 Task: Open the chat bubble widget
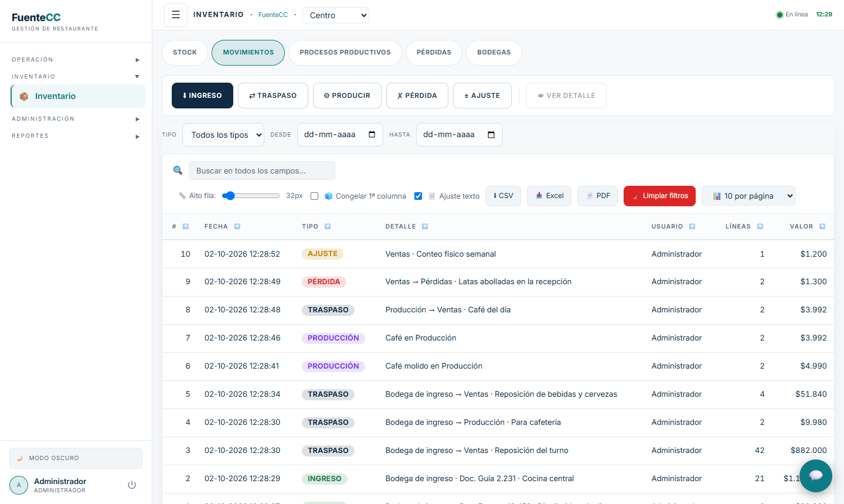coord(816,475)
